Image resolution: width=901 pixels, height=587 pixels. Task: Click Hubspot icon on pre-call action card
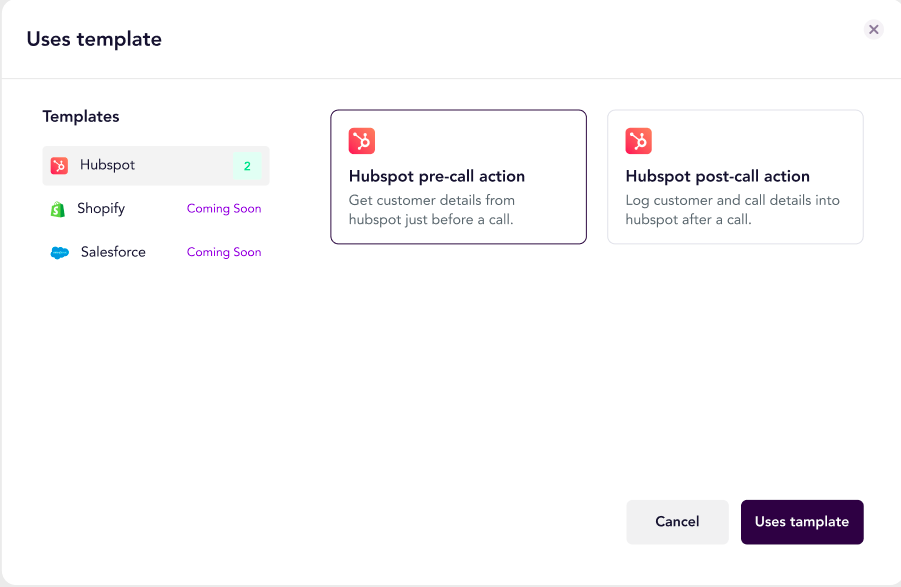pos(362,141)
